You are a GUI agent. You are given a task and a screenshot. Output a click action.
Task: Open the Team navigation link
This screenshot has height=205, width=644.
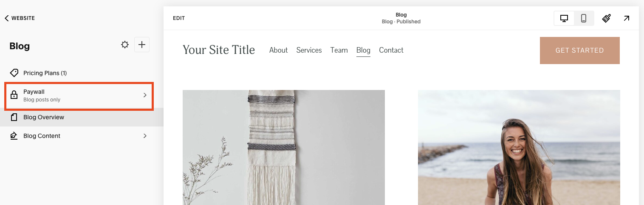coord(339,50)
